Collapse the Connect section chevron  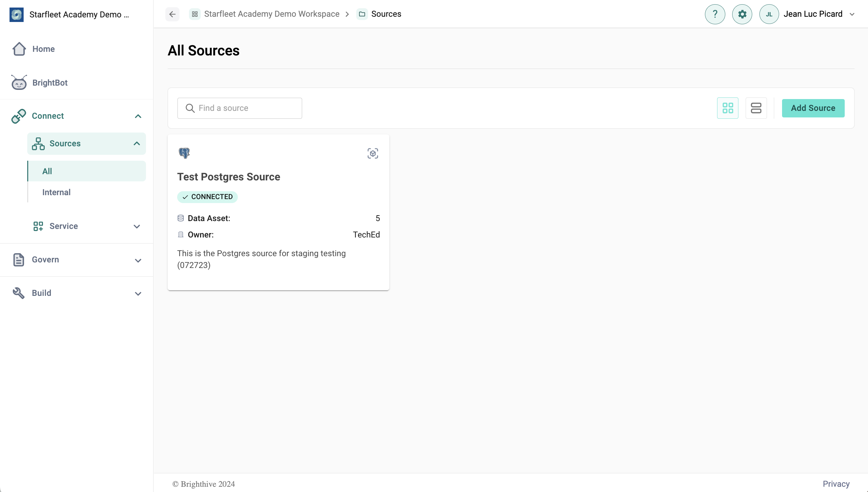[138, 116]
